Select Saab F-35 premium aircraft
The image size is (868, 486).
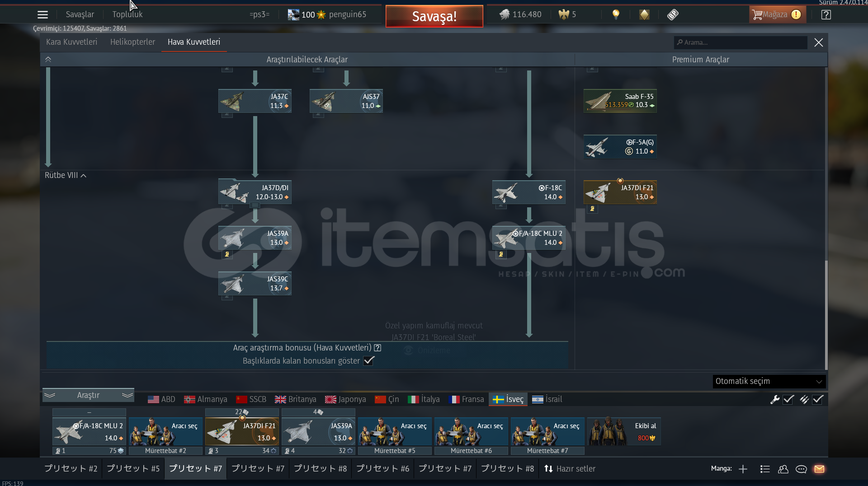[620, 101]
